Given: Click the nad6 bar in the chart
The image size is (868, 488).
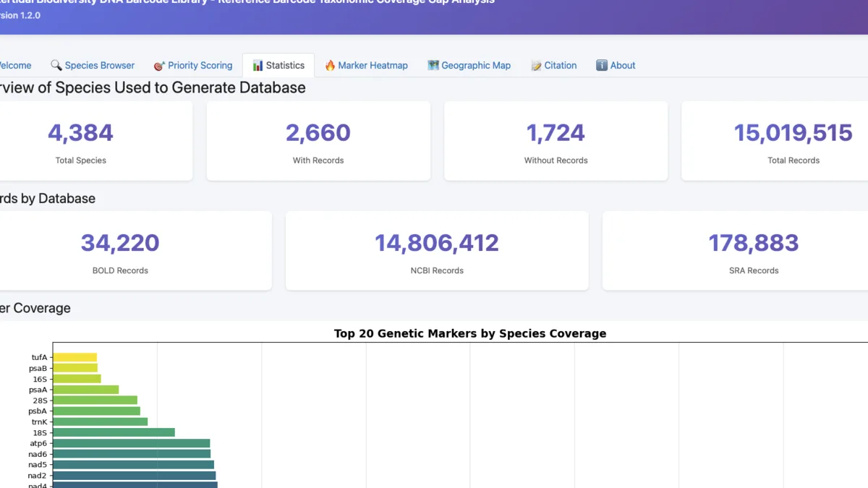Looking at the screenshot, I should pos(132,454).
